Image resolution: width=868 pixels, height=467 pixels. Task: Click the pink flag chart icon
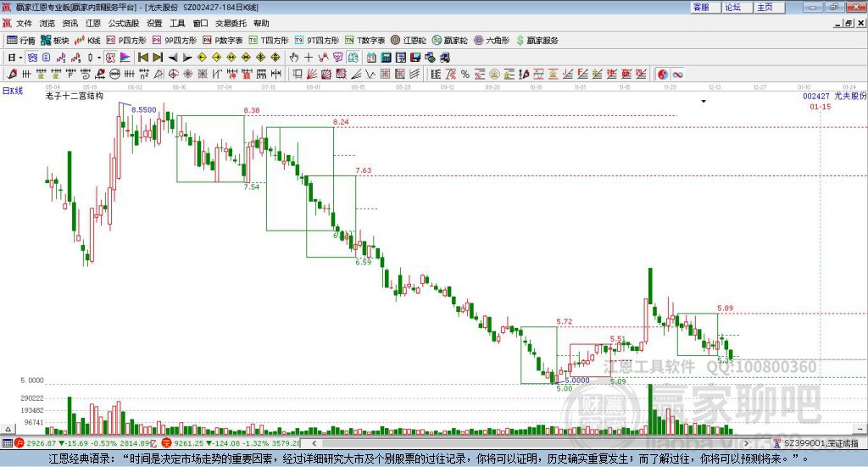[125, 58]
